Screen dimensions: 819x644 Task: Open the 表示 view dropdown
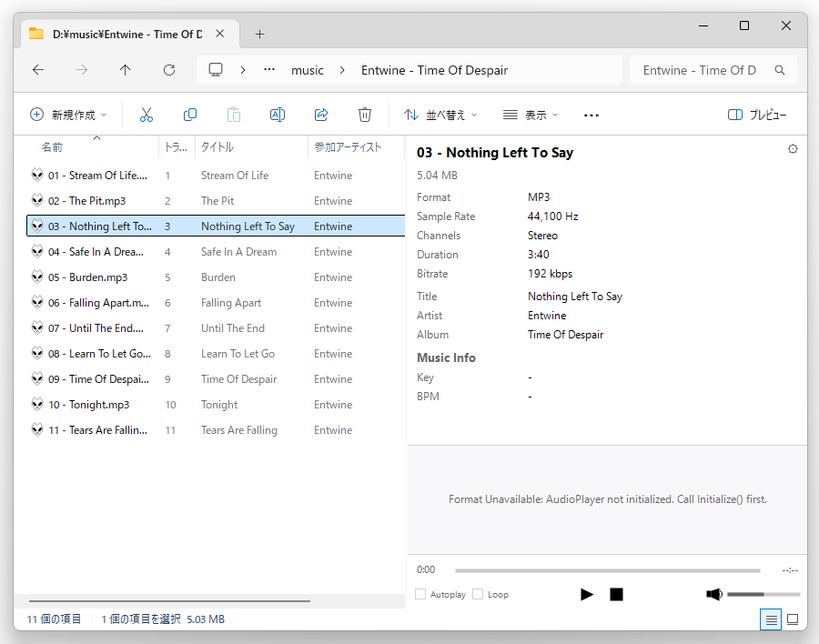pyautogui.click(x=531, y=115)
